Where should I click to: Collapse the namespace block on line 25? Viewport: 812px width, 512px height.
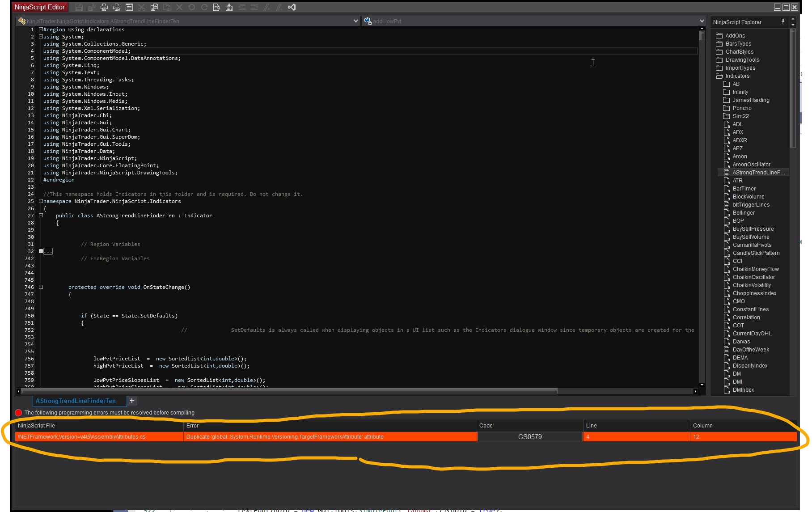click(41, 201)
